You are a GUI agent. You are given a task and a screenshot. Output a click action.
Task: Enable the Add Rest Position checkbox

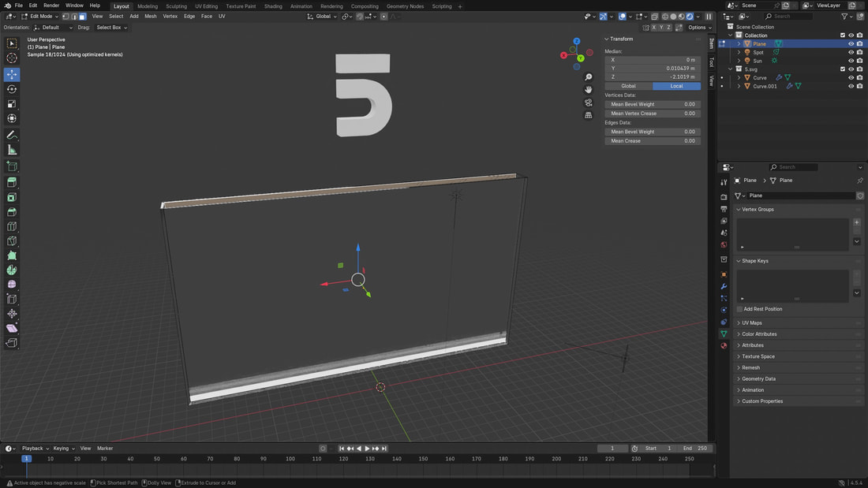[x=739, y=309]
